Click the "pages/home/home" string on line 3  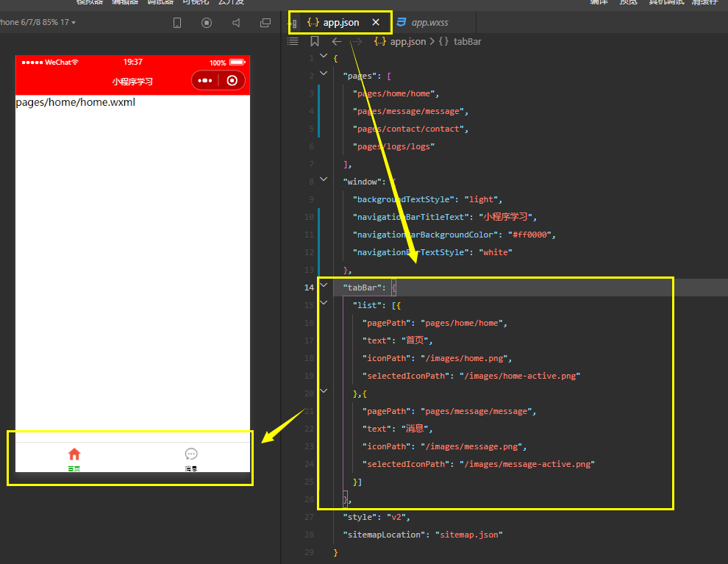click(x=393, y=94)
